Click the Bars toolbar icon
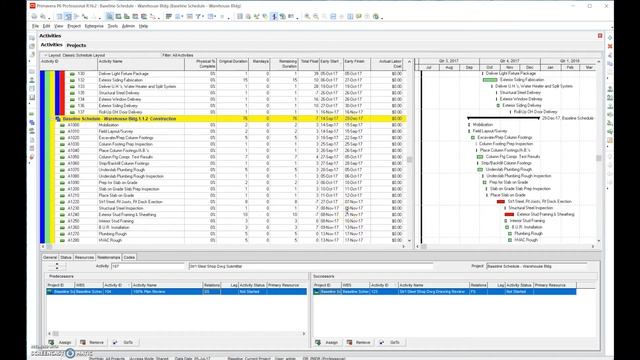640x360 pixels. point(169,17)
